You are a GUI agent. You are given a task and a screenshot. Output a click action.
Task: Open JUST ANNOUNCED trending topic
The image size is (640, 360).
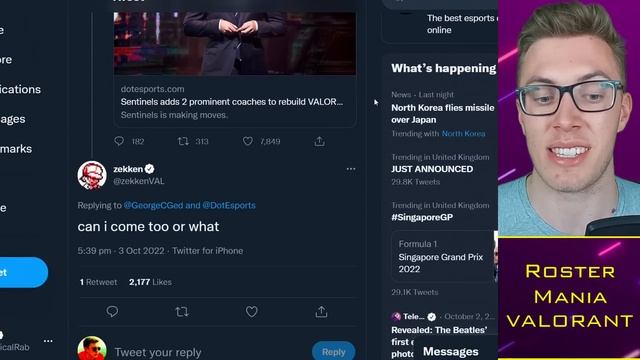click(432, 169)
